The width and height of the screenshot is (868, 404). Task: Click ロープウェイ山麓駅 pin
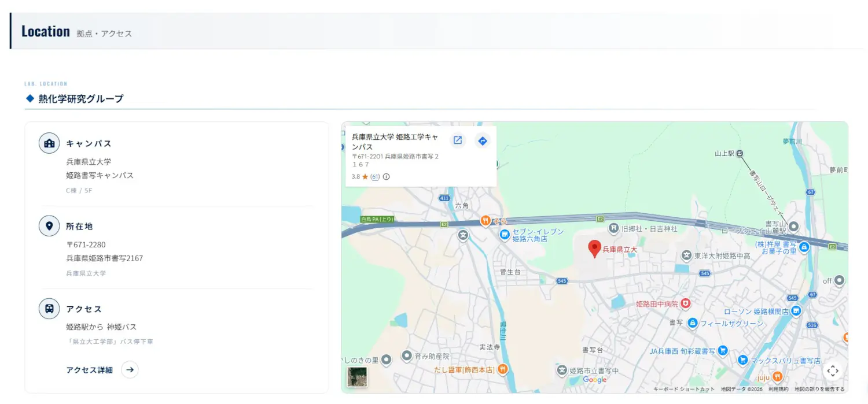coord(794,226)
